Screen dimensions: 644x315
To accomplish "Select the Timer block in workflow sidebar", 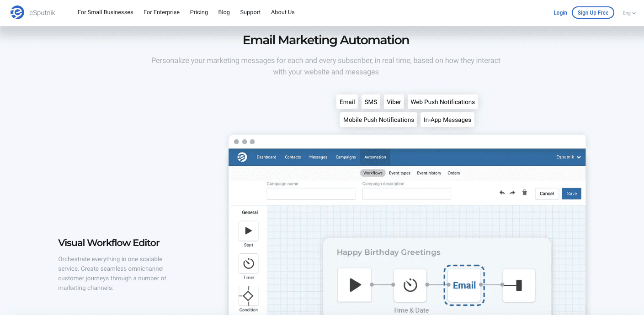I will point(248,264).
